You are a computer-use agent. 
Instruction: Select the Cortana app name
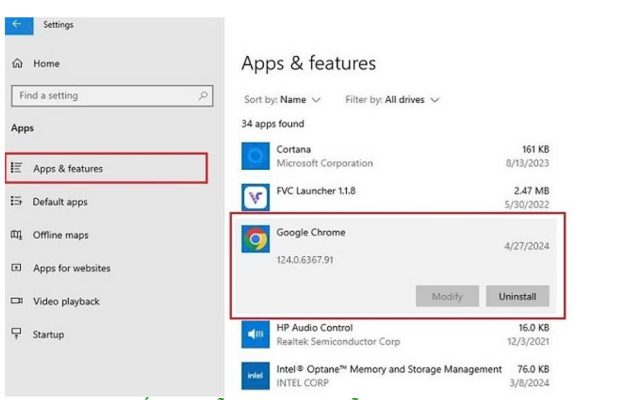tap(294, 149)
